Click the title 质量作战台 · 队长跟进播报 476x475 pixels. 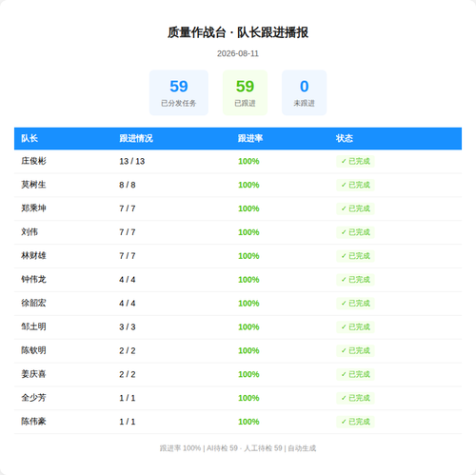(x=238, y=32)
